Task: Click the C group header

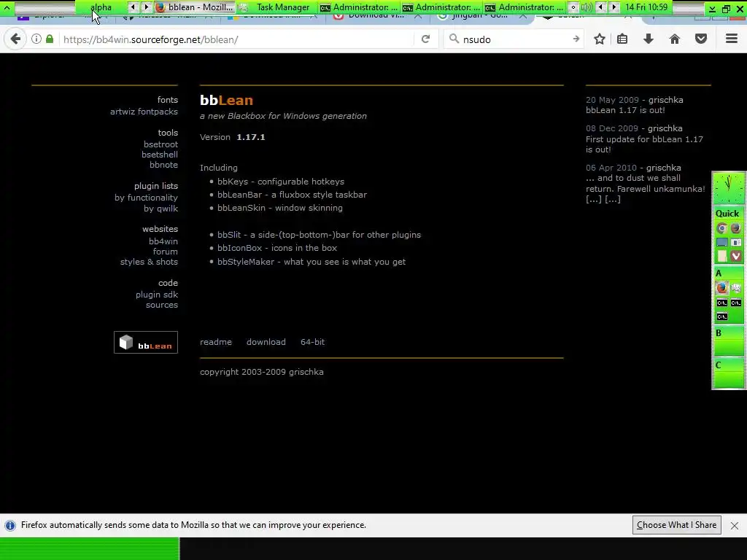Action: pyautogui.click(x=728, y=365)
